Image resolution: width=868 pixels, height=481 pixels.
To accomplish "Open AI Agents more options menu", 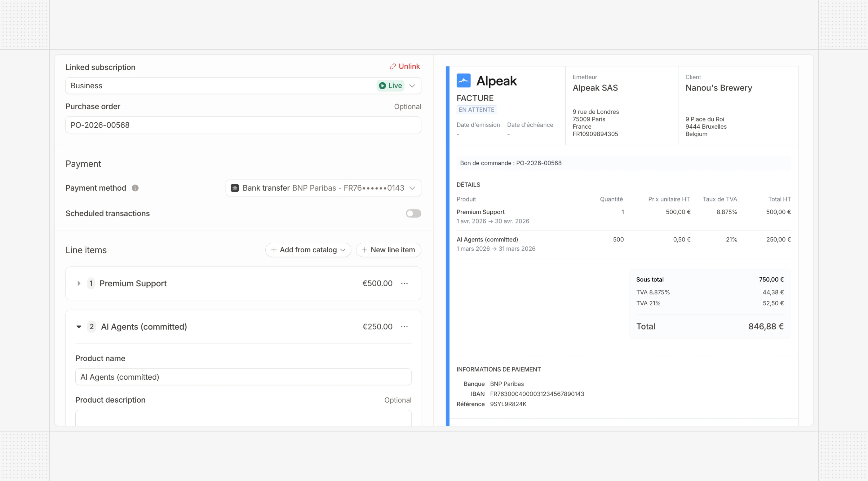I will [404, 327].
